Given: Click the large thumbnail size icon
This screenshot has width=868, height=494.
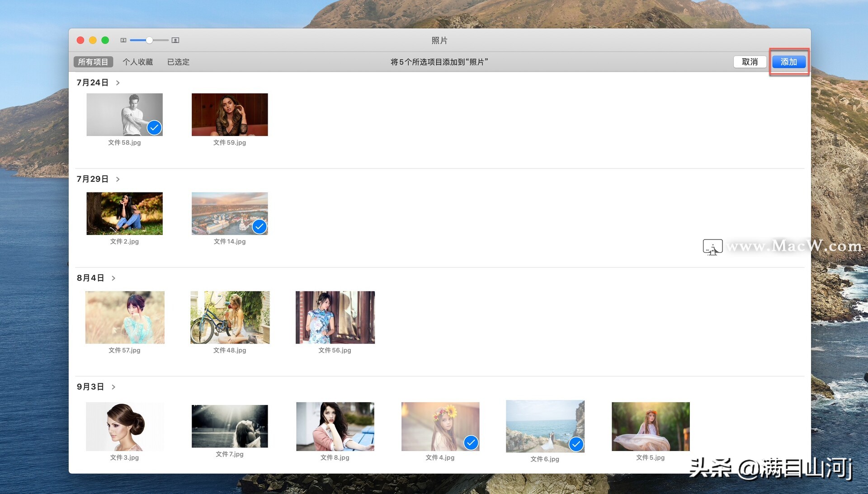Looking at the screenshot, I should (175, 40).
